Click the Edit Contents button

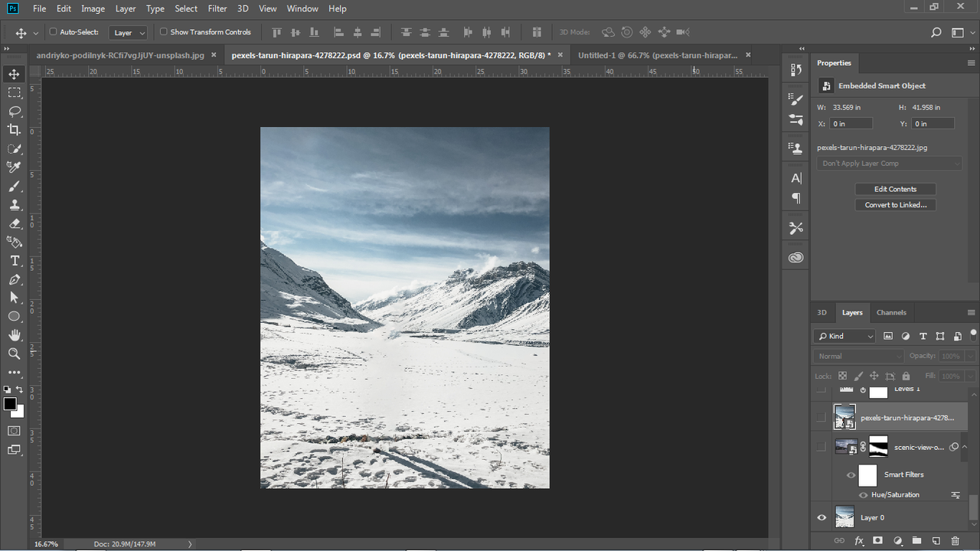pos(895,189)
